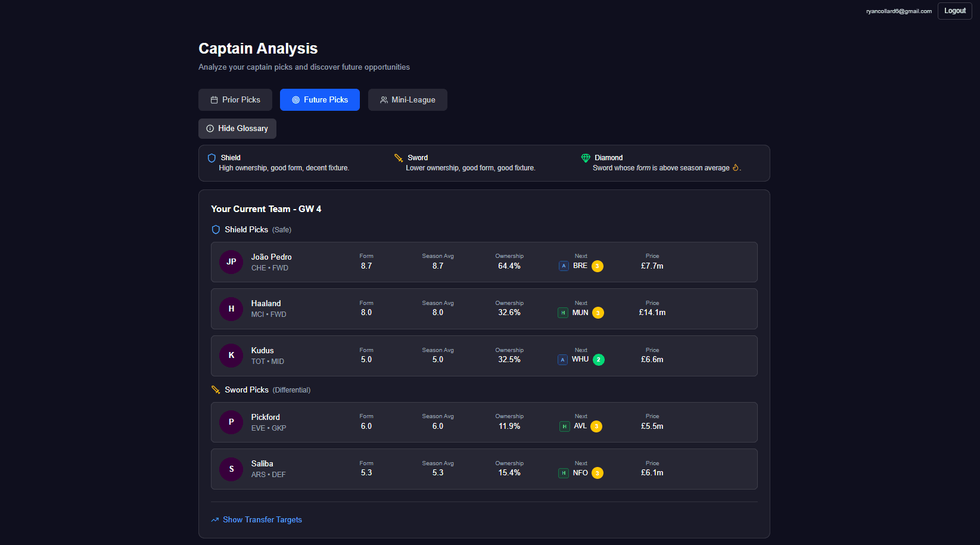This screenshot has height=545, width=980.
Task: Click the Shield icon in the glossary
Action: [211, 158]
